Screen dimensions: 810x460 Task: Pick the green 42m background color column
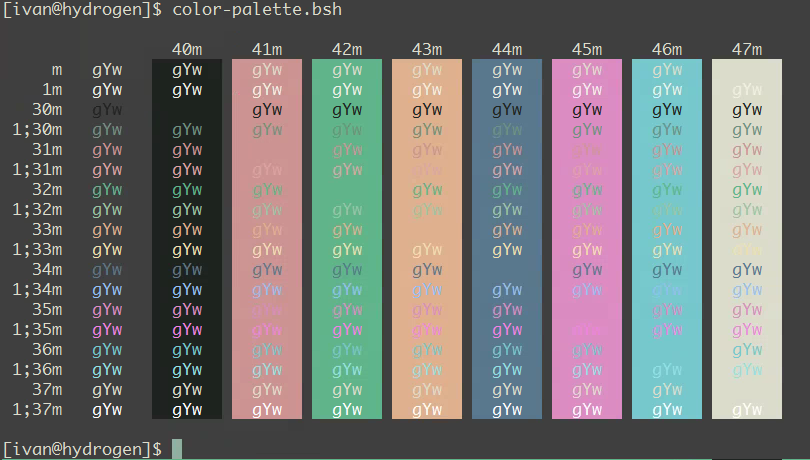coord(347,240)
